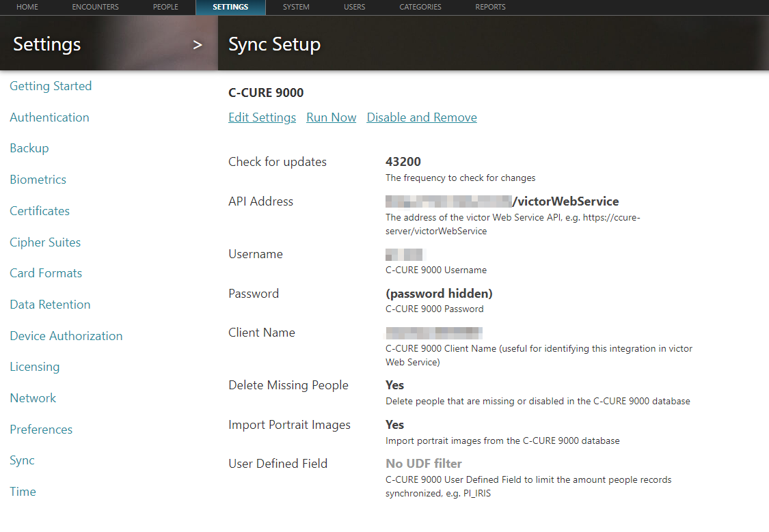This screenshot has height=532, width=769.
Task: Click the C-CURE 9000 heading
Action: pyautogui.click(x=266, y=93)
